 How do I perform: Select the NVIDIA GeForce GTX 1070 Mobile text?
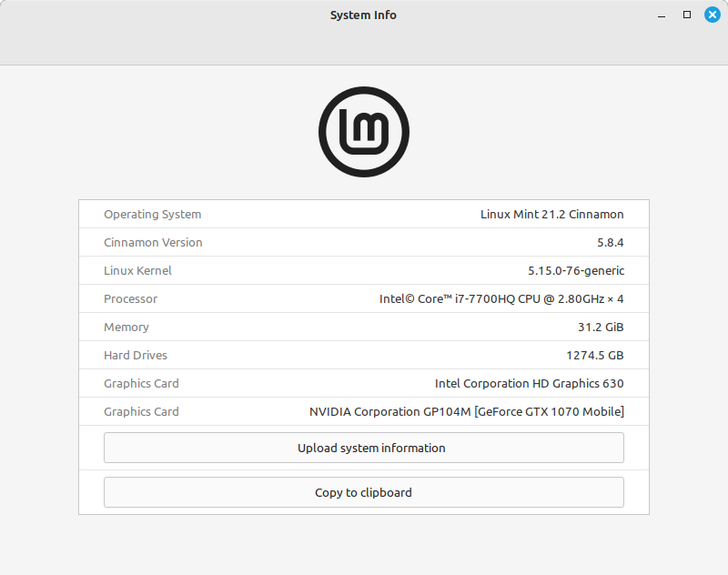[x=467, y=411]
